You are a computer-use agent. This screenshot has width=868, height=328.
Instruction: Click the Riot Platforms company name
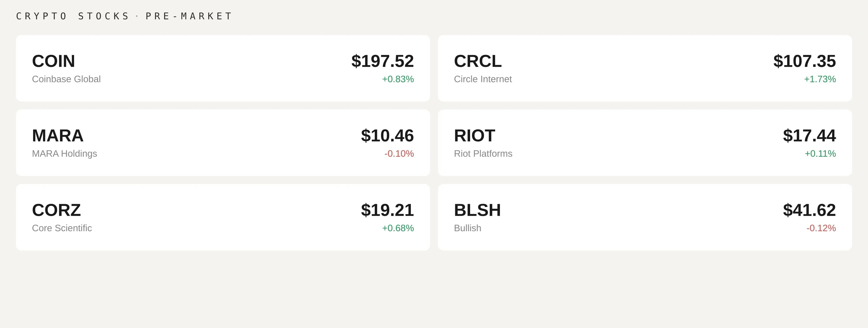point(483,154)
